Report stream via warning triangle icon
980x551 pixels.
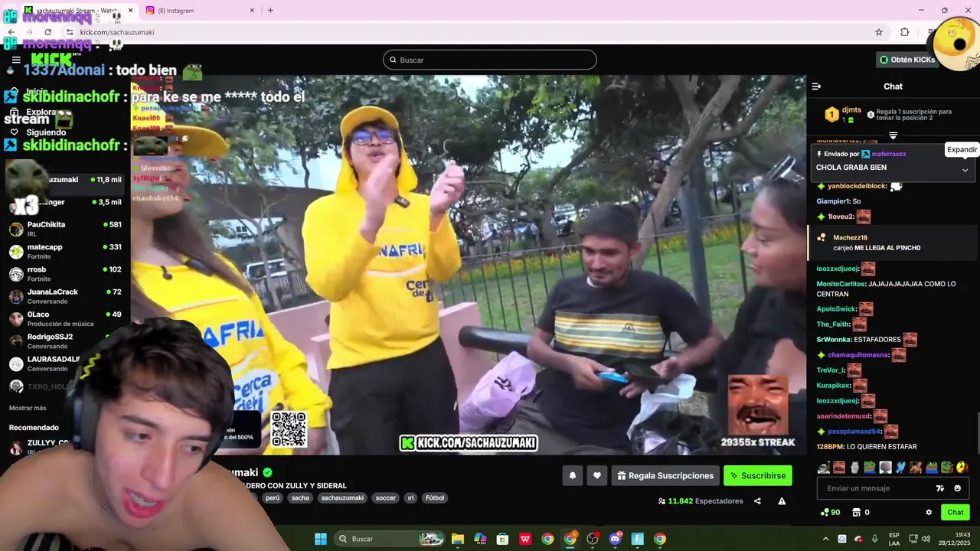[782, 501]
